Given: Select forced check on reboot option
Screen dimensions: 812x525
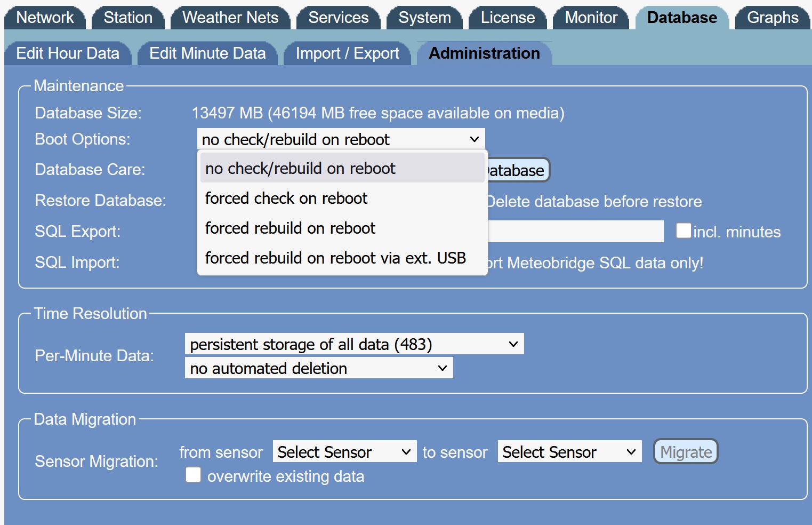Looking at the screenshot, I should click(286, 198).
